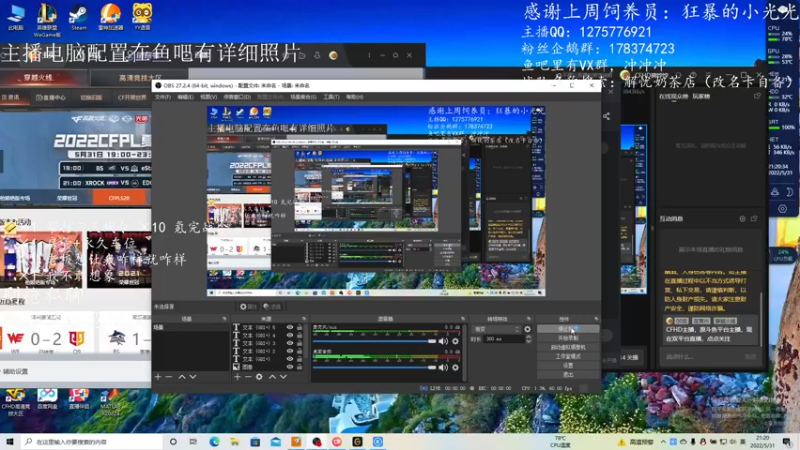This screenshot has width=800, height=450.
Task: Open the 文件(F) menu in OBS
Action: tap(163, 97)
